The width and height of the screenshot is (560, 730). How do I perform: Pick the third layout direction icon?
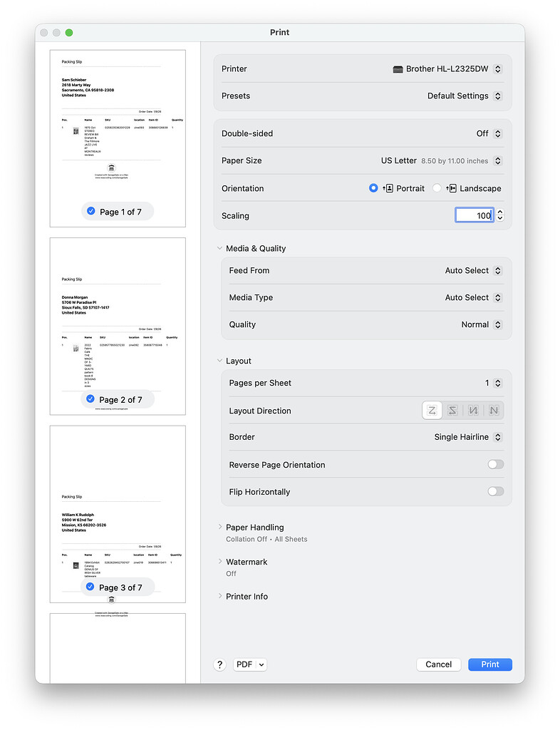tap(473, 411)
